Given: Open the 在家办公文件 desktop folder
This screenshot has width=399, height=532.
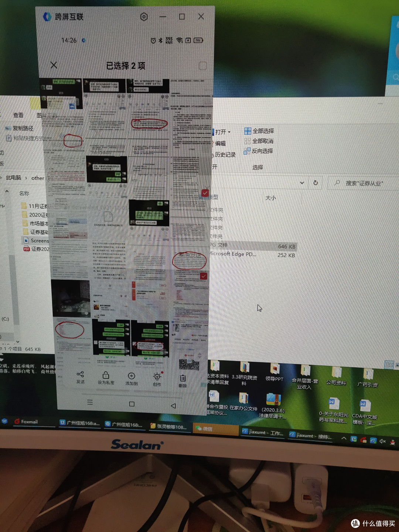Looking at the screenshot, I should click(x=243, y=402).
